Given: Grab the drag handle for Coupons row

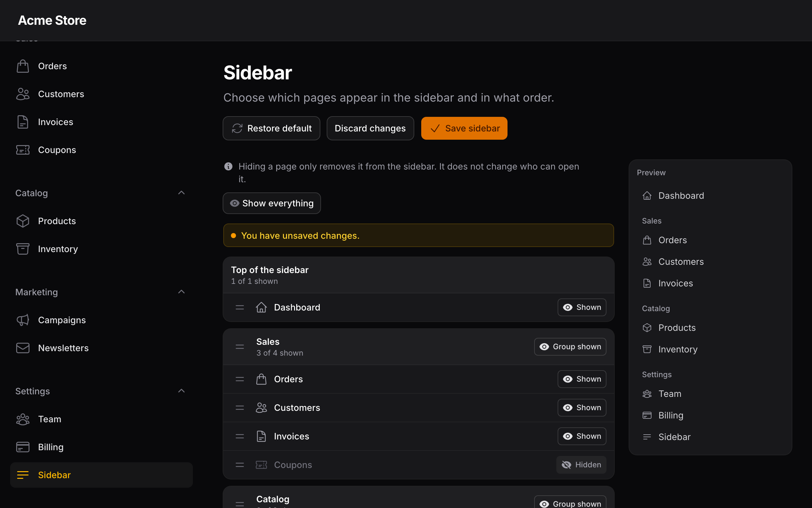Looking at the screenshot, I should click(239, 465).
